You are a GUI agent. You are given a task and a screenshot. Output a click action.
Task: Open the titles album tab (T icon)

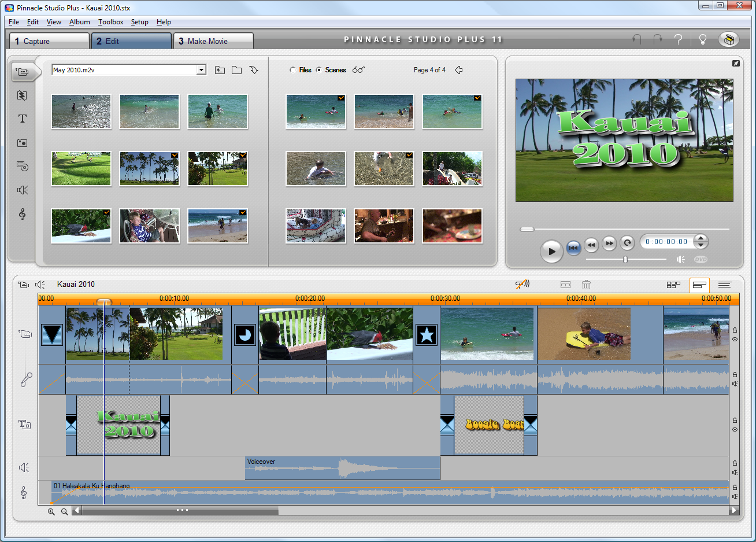(23, 119)
